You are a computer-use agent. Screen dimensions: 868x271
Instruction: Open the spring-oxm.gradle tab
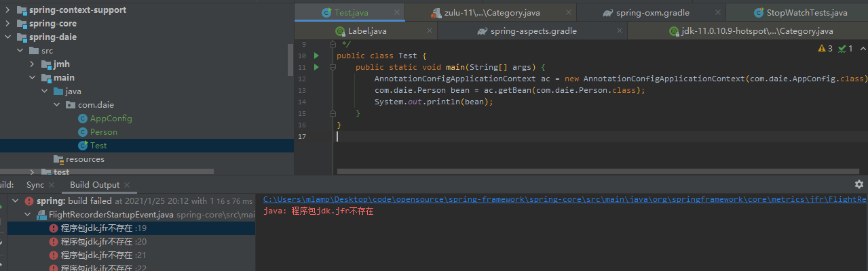coord(651,13)
